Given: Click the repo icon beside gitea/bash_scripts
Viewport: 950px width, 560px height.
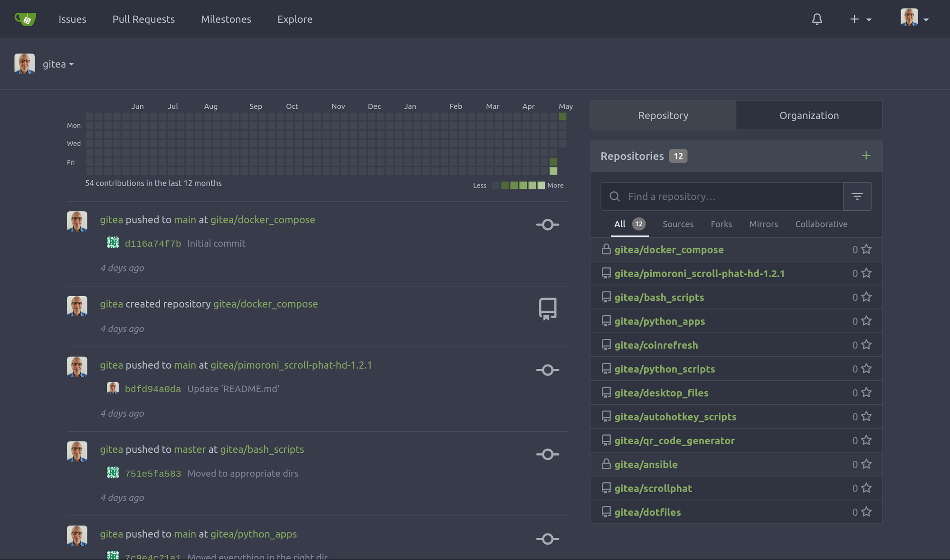Looking at the screenshot, I should 606,297.
